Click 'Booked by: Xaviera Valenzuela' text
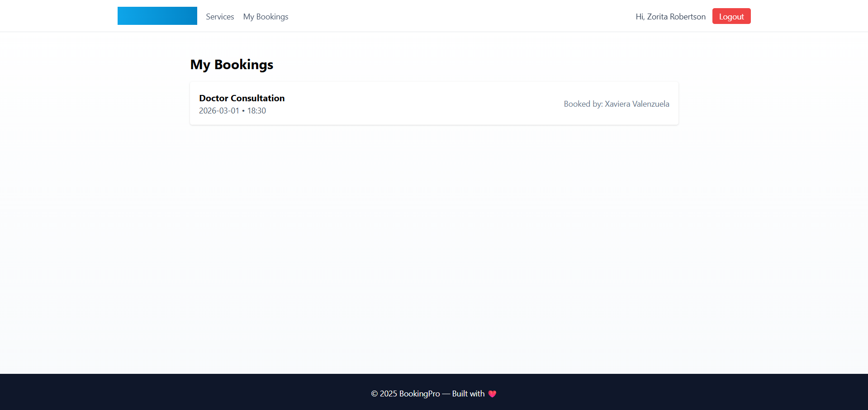868x410 pixels. (617, 104)
